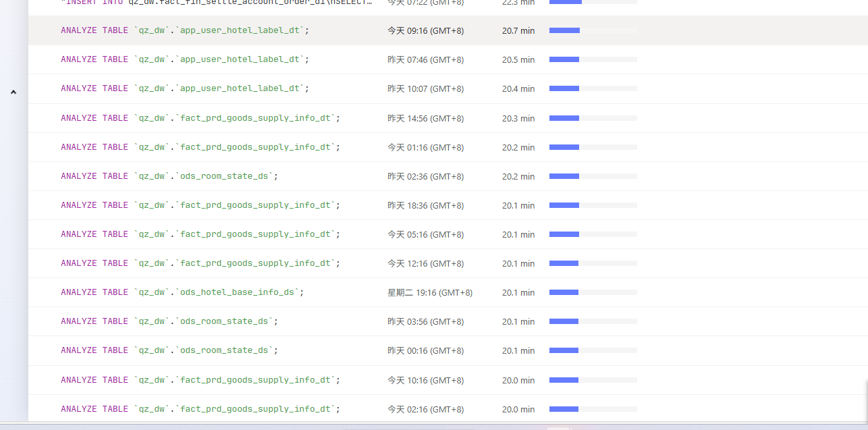Open the fact_prd_goods_supply_info_dt query from 昨天 14:56

coord(200,118)
